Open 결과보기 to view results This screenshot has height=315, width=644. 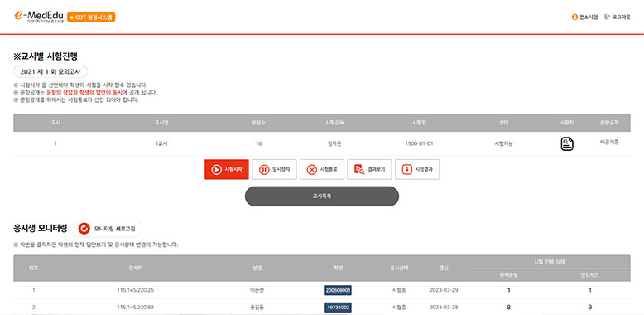tap(370, 169)
